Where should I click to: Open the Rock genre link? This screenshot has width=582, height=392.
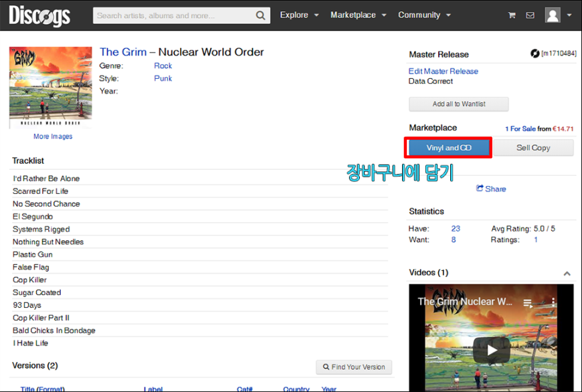163,66
